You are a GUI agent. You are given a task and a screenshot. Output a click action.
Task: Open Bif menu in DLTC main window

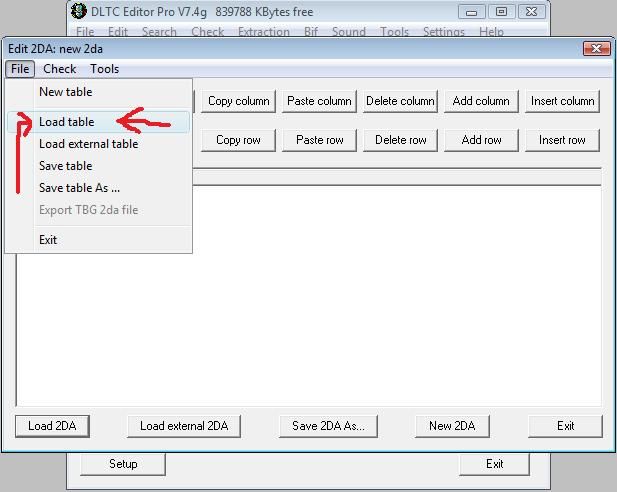click(x=311, y=31)
